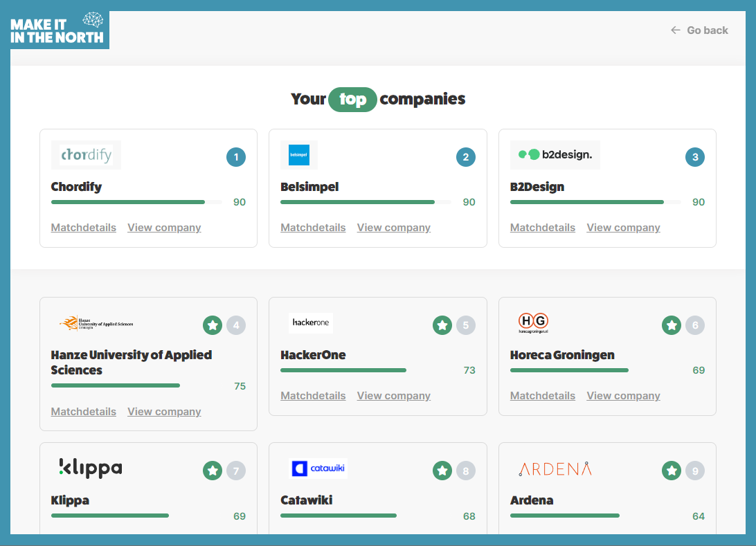Image resolution: width=756 pixels, height=546 pixels.
Task: Click Hanze University score value 75
Action: (x=240, y=386)
